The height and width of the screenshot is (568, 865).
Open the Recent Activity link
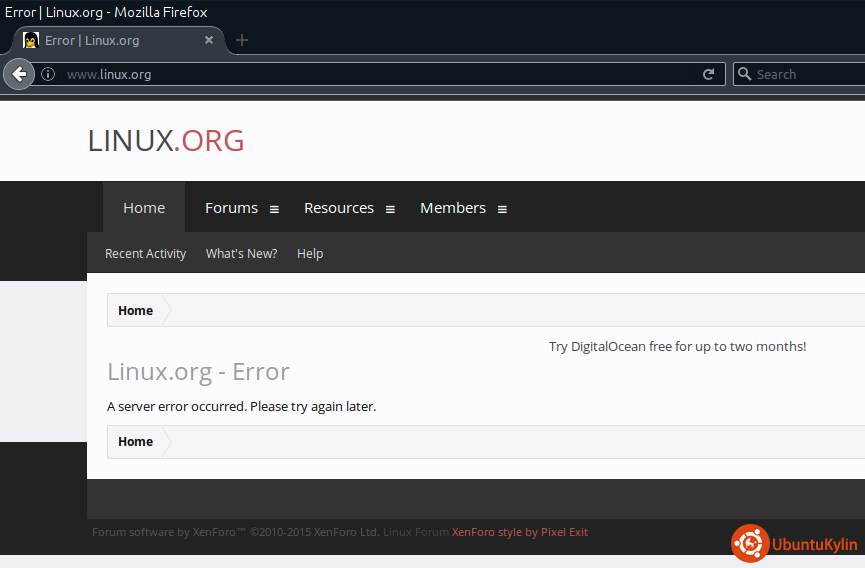[145, 254]
